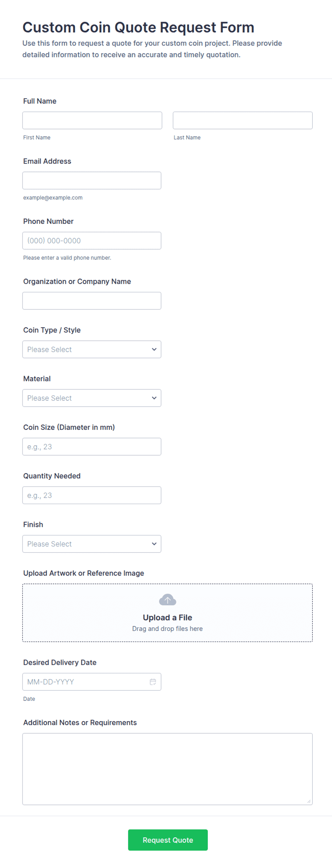This screenshot has width=332, height=868.
Task: Click the Quantity Needed input field
Action: pos(92,495)
